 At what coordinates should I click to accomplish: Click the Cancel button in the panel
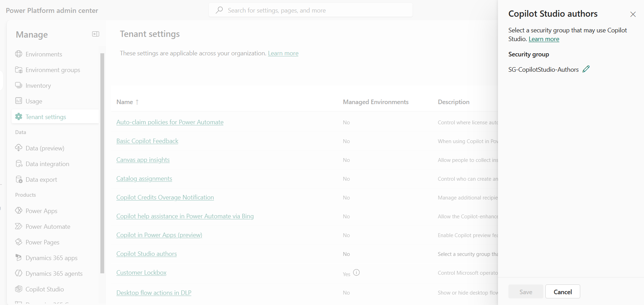(x=562, y=292)
